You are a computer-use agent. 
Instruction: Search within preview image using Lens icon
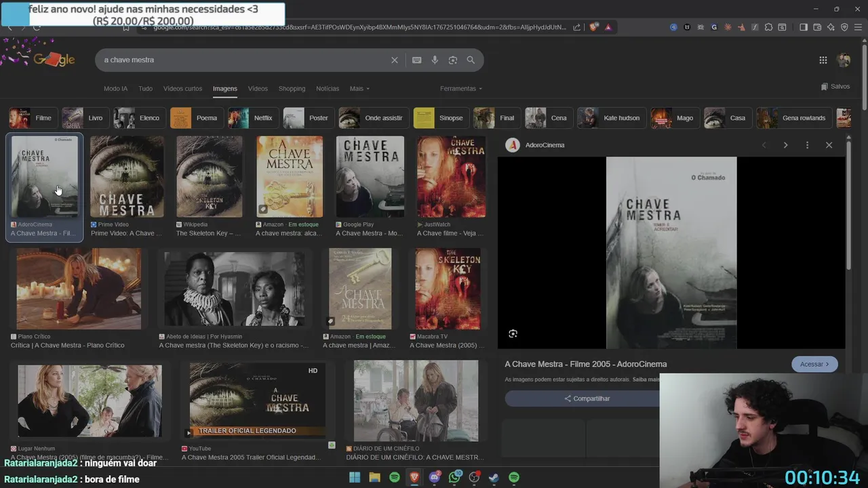coord(513,333)
